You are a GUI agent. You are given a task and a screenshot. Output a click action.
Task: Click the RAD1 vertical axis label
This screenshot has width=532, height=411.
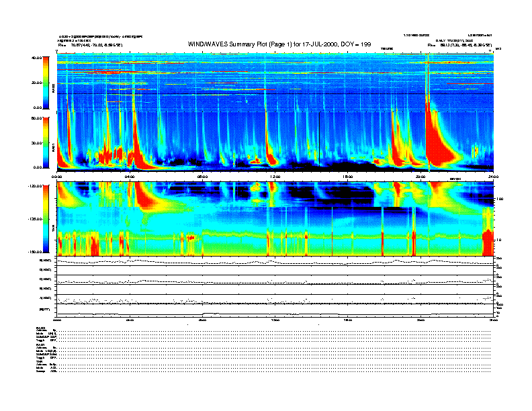53,148
